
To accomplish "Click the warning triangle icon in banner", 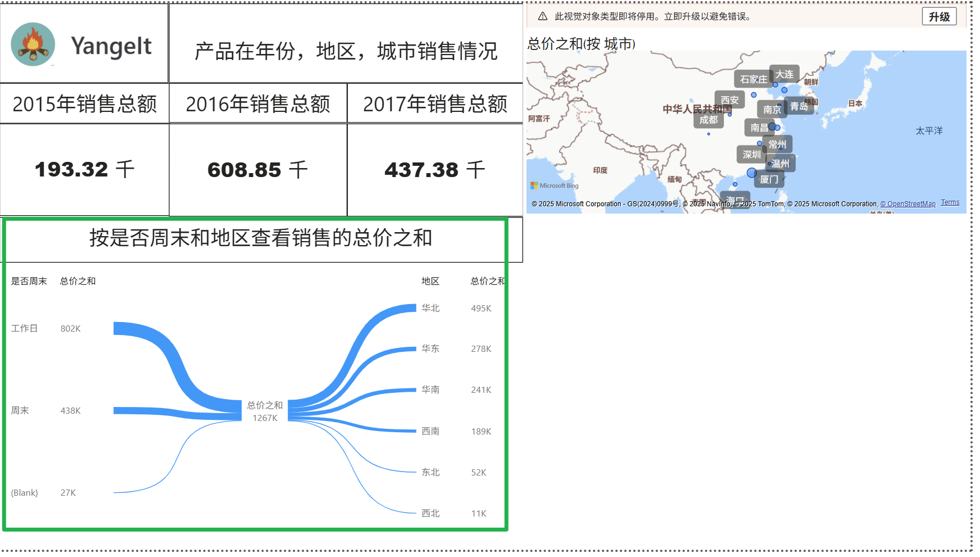I will tap(542, 17).
